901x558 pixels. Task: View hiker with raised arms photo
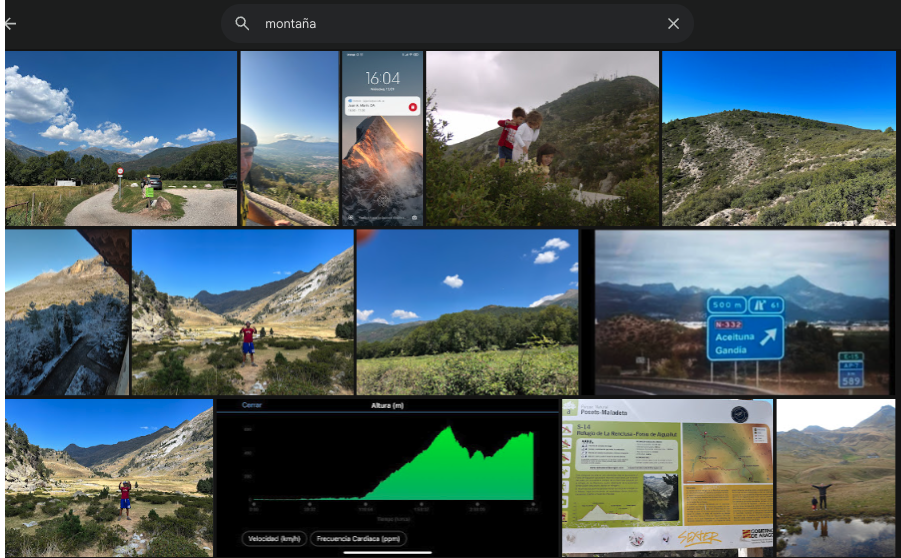click(x=108, y=478)
